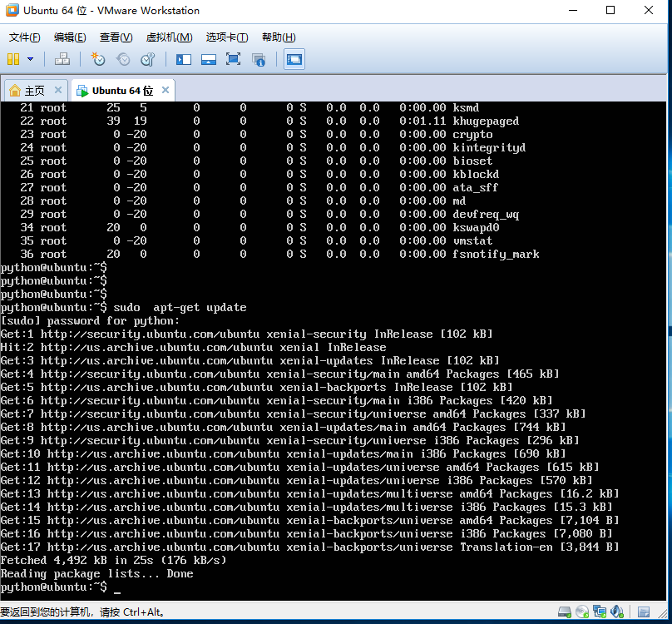The height and width of the screenshot is (624, 672).
Task: Open the 查看(V) menu
Action: coord(116,37)
